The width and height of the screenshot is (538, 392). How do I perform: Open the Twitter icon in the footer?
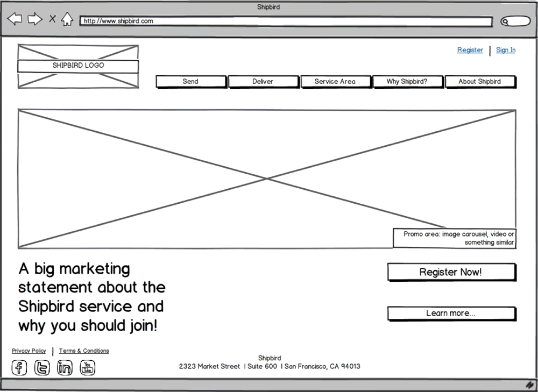point(42,368)
